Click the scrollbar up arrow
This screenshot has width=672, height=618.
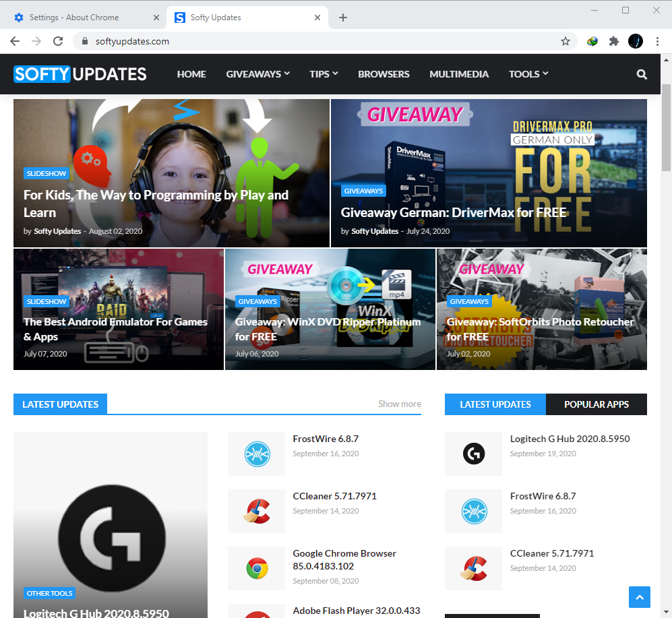(665, 60)
